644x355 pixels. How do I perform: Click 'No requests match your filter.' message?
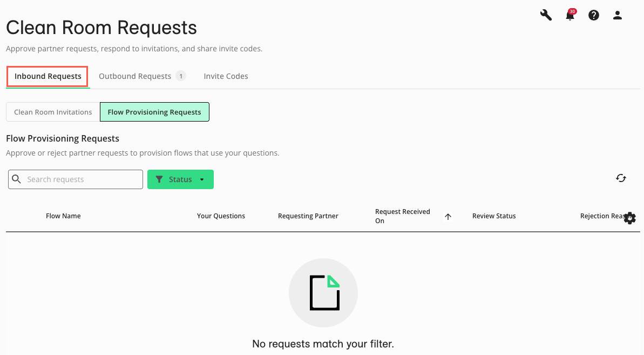pos(323,344)
